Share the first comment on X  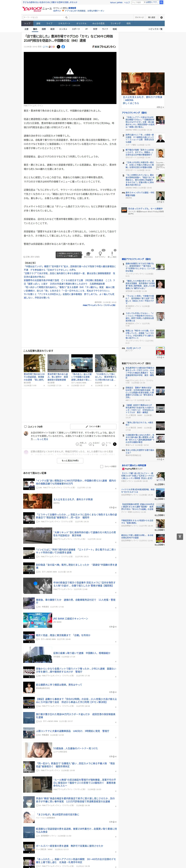click(x=115, y=444)
